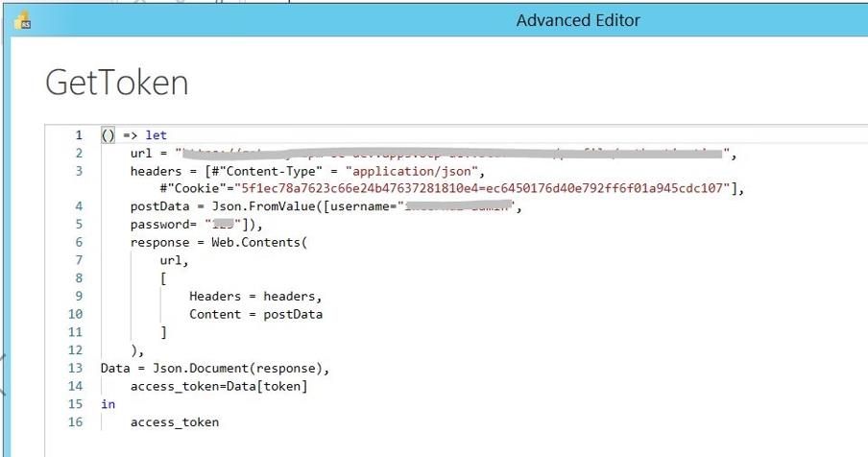Click the GetToken query name heading
This screenshot has height=457, width=868.
coord(117,83)
